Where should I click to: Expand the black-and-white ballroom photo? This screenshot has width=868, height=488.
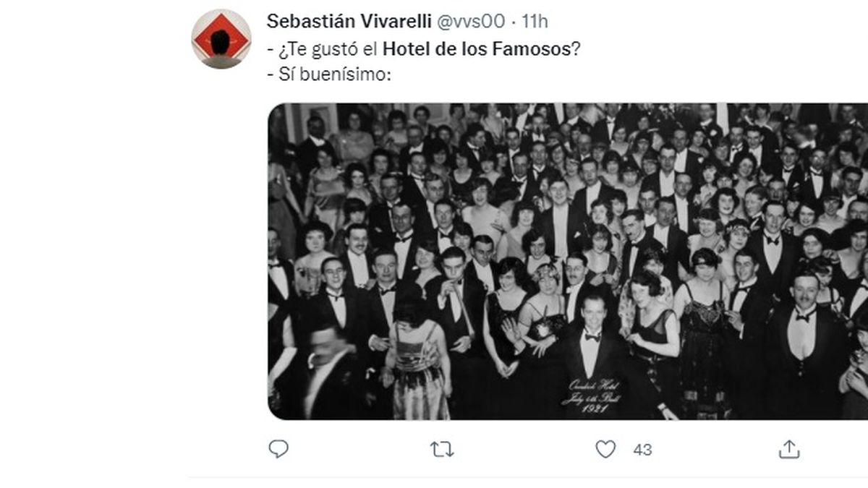pyautogui.click(x=568, y=261)
